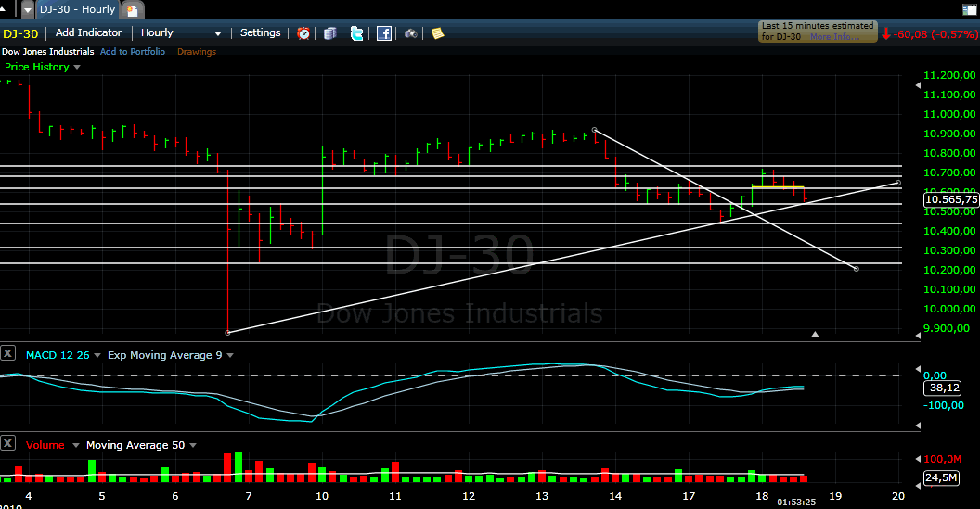Image resolution: width=980 pixels, height=509 pixels.
Task: Click the current price tag 10.565,75
Action: click(x=950, y=199)
